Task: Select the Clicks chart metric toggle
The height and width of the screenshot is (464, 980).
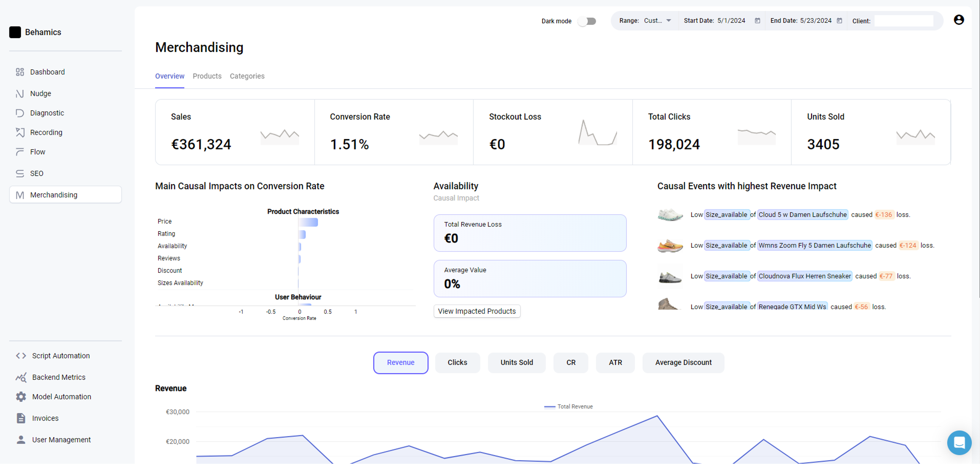Action: 457,362
